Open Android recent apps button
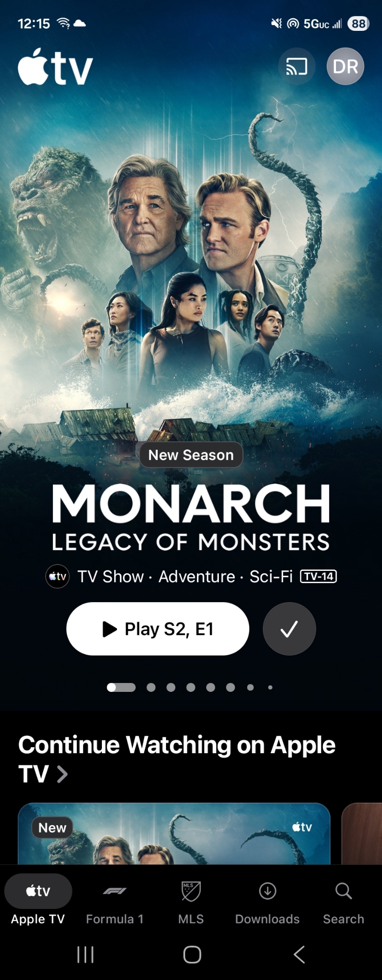 pos(85,955)
